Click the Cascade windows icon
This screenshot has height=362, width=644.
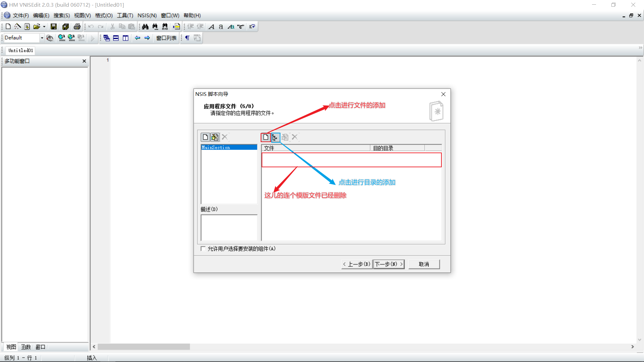pos(106,38)
